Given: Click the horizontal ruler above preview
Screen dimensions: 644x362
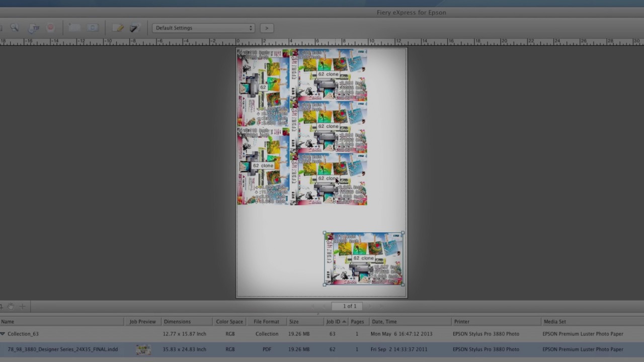Looking at the screenshot, I should coord(322,42).
